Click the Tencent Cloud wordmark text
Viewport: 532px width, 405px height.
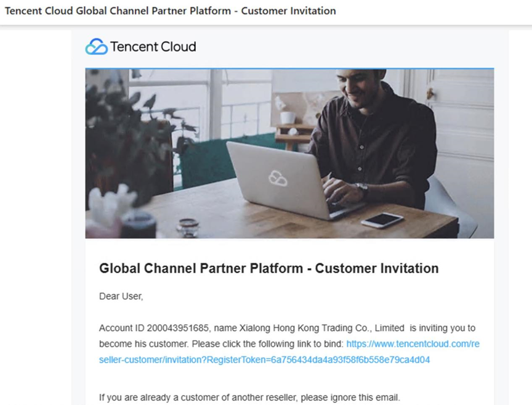tap(153, 47)
